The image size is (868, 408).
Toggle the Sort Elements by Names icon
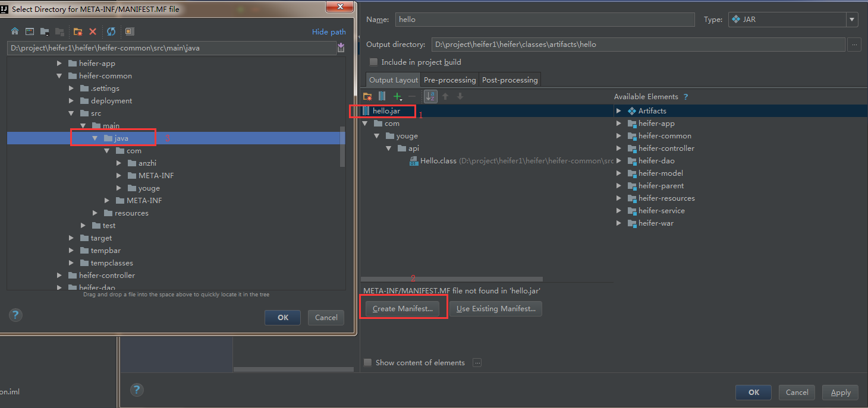pyautogui.click(x=430, y=96)
